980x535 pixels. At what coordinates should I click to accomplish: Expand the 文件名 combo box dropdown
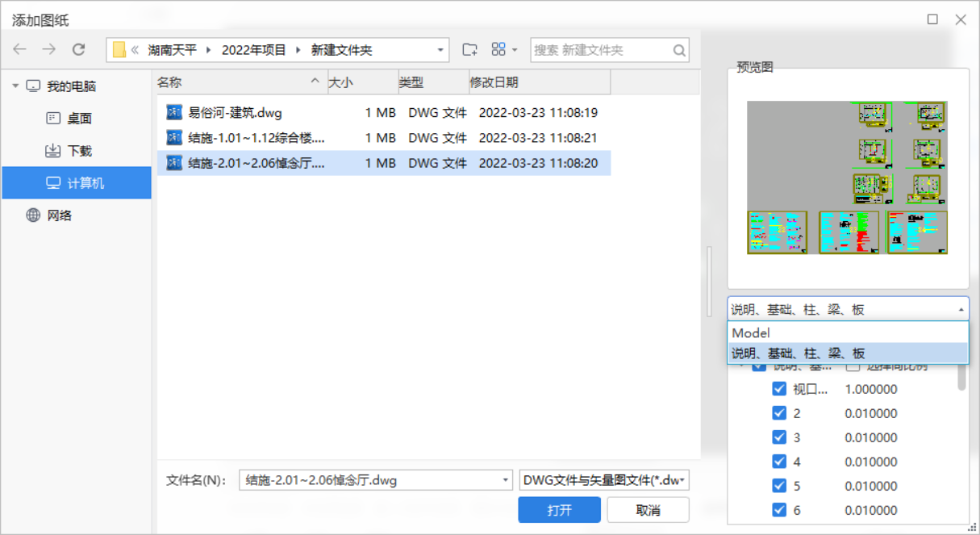(x=506, y=480)
